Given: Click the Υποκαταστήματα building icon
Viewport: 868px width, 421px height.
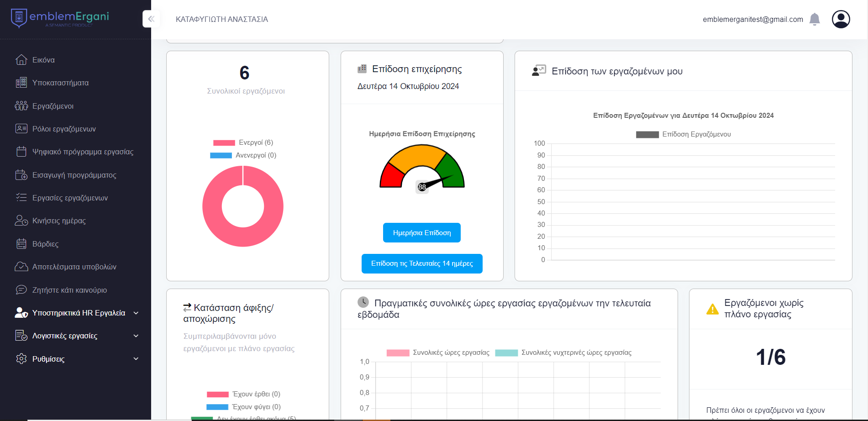Looking at the screenshot, I should 21,83.
